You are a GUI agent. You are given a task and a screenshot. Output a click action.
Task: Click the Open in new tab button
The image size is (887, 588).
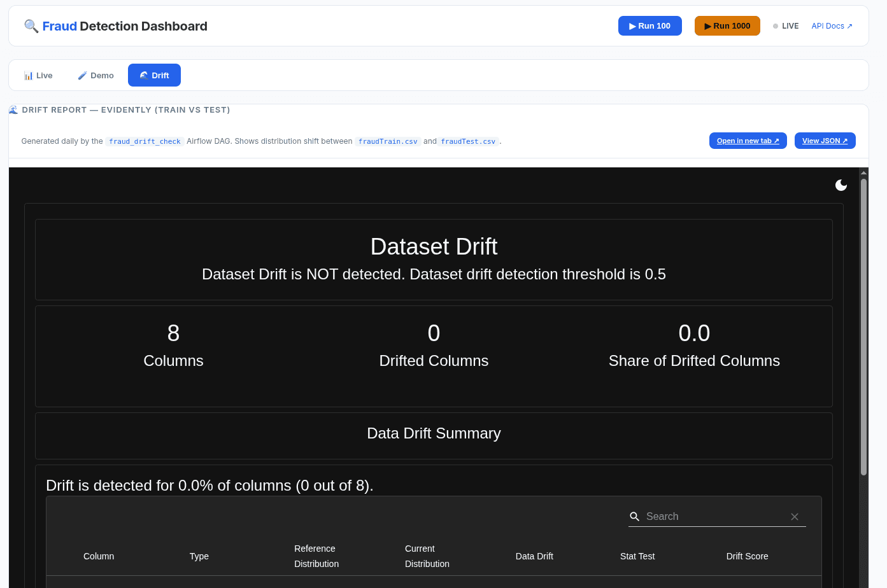[x=748, y=141]
